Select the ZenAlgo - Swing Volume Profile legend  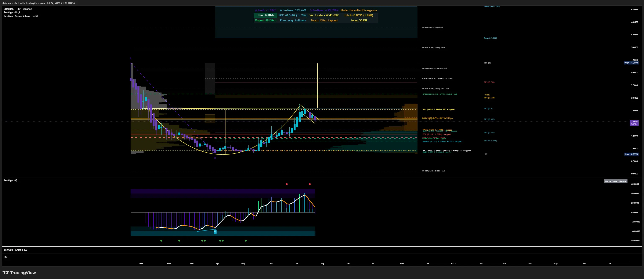click(x=22, y=16)
